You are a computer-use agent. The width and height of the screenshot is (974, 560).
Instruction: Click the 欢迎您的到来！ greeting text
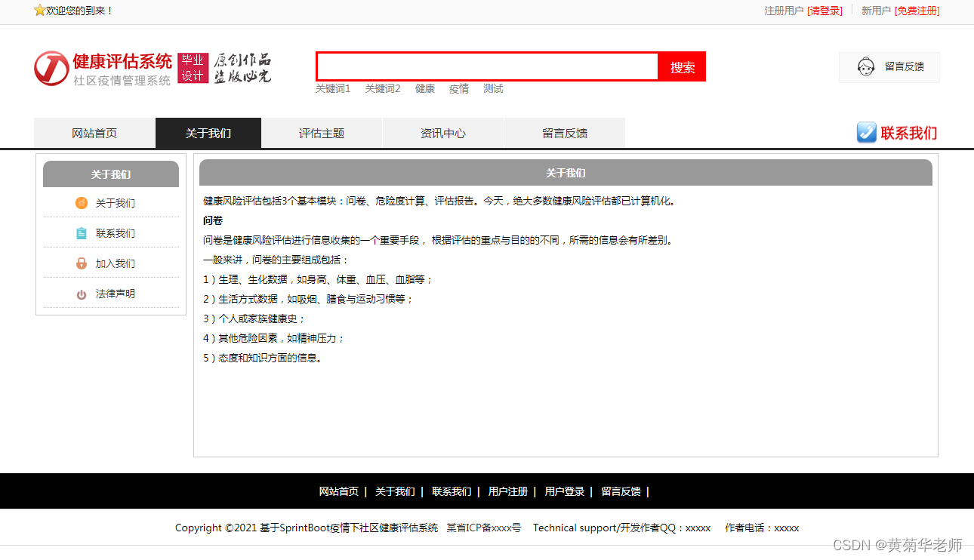coord(80,11)
